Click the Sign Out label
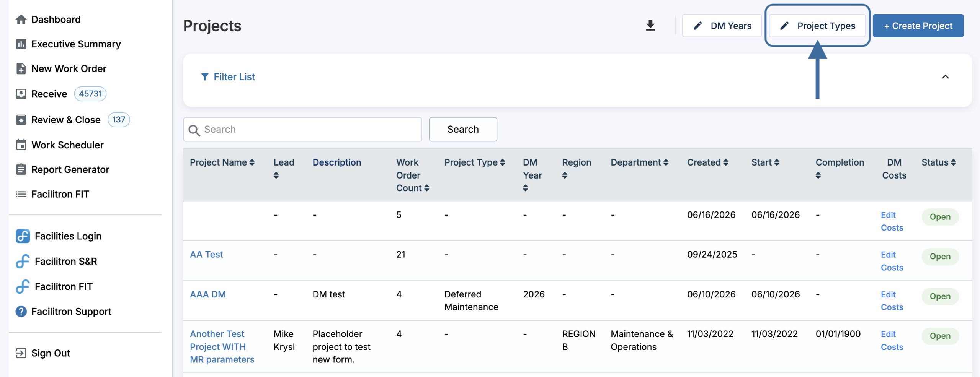Screen dimensions: 980x377 pos(51,353)
